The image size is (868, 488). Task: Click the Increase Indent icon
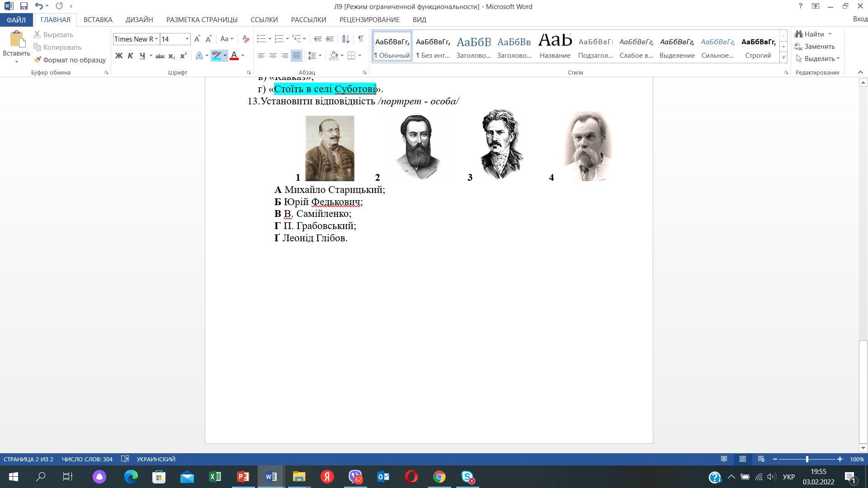[330, 39]
